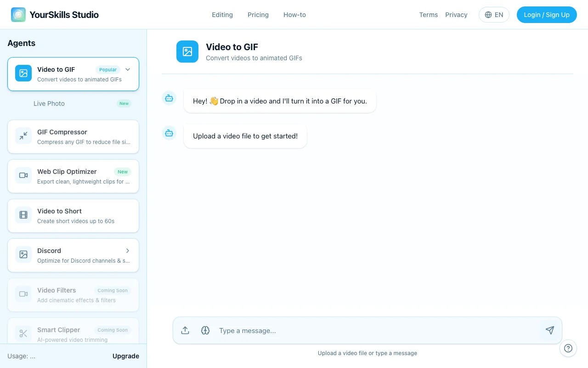
Task: Click the upload file icon in message bar
Action: 185,330
